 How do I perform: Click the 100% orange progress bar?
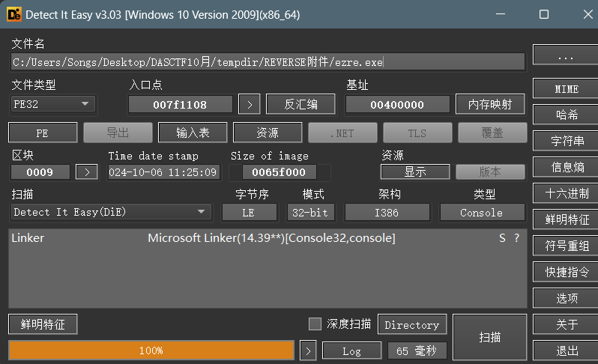click(x=151, y=350)
